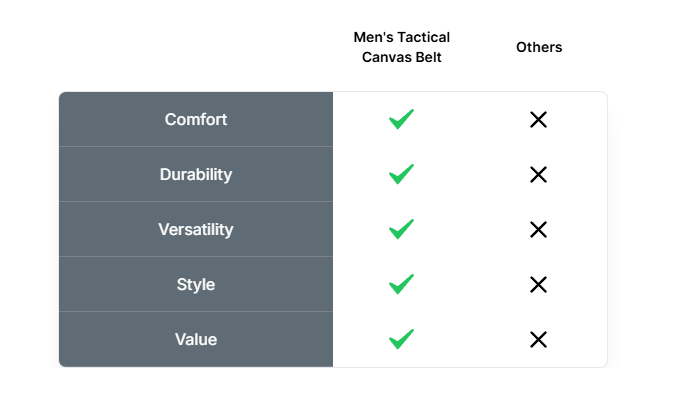Click the black X in Durability row
This screenshot has width=680, height=411.
click(x=538, y=175)
